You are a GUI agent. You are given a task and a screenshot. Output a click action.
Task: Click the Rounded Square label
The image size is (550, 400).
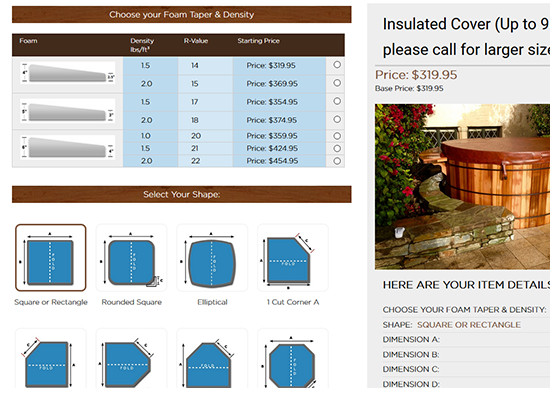pos(132,302)
